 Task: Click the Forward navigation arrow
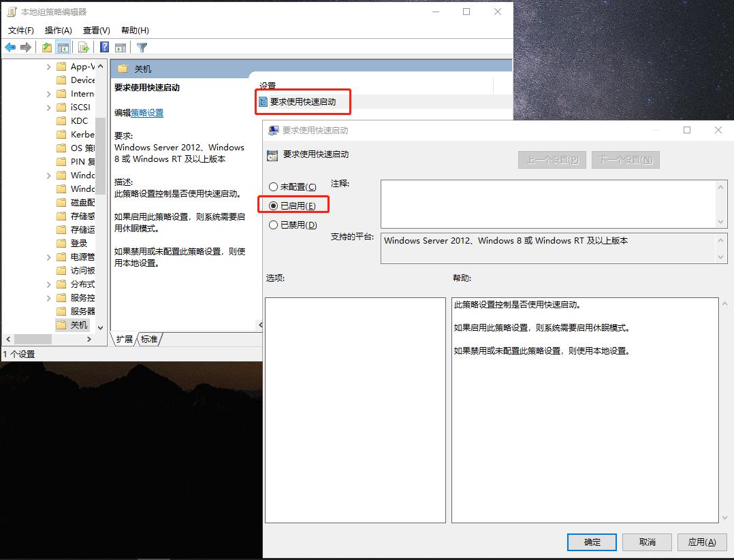pyautogui.click(x=26, y=47)
